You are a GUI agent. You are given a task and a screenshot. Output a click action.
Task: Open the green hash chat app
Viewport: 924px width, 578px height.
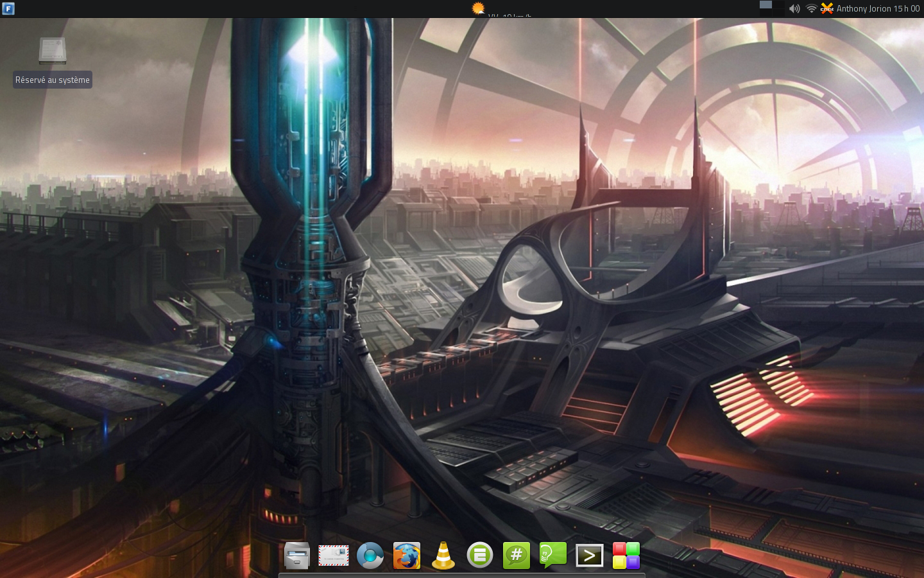pos(517,556)
